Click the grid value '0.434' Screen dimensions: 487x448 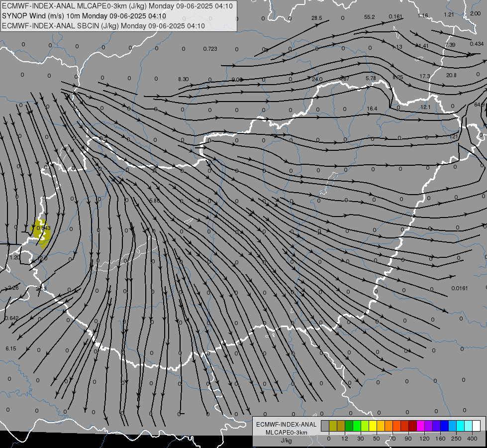pyautogui.click(x=477, y=44)
